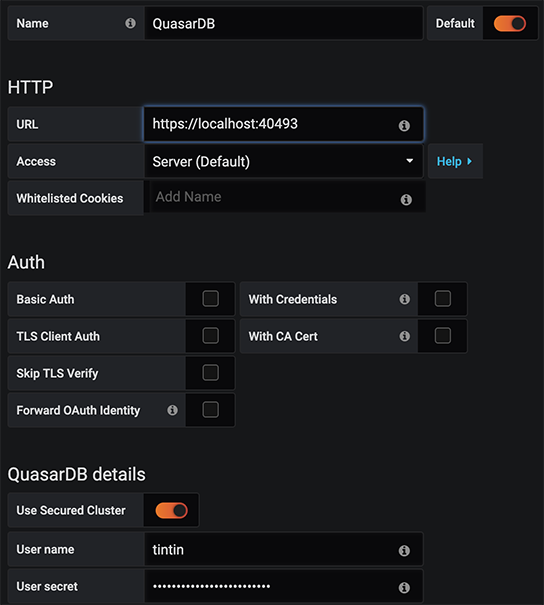Click the Whitelisted Cookies label
Viewport: 544px width, 605px height.
coord(70,198)
